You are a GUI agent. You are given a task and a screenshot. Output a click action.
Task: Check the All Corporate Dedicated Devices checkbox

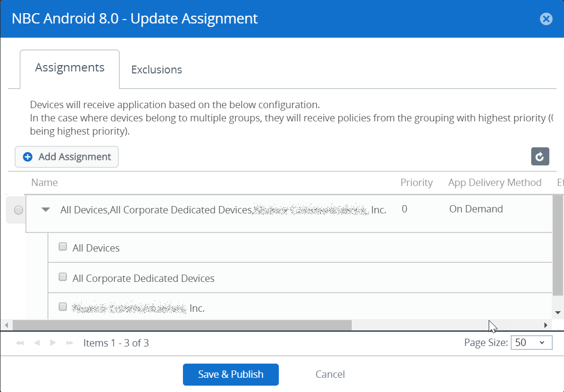click(63, 277)
